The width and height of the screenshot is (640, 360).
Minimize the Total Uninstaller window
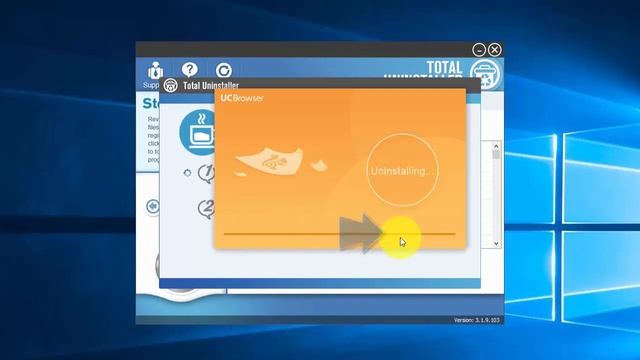(479, 50)
